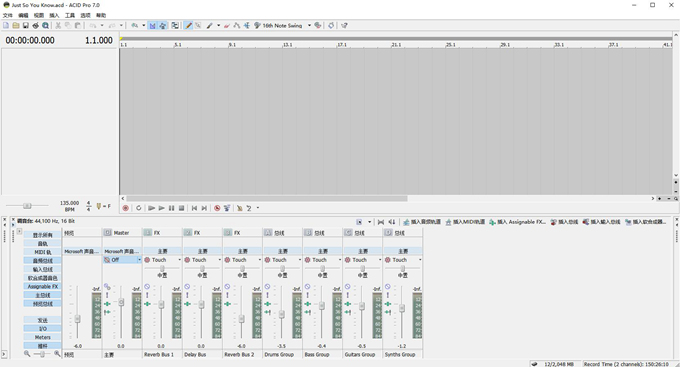Screen dimensions: 680x367
Task: Click the Record button in transport bar
Action: pyautogui.click(x=126, y=208)
